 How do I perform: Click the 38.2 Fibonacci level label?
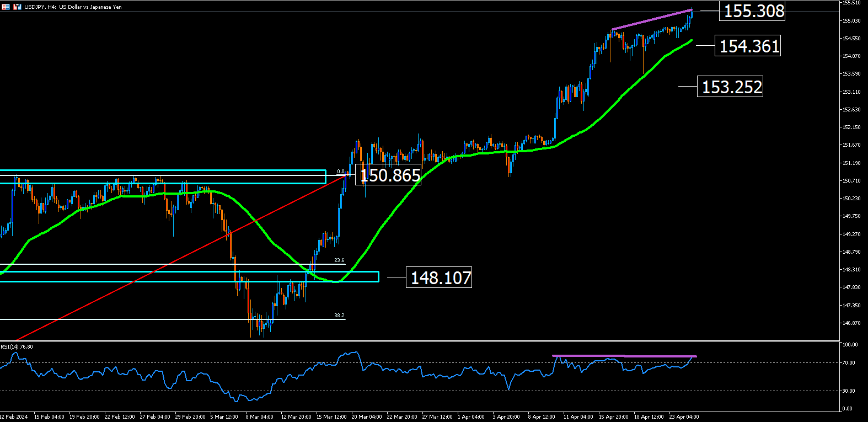pos(339,316)
